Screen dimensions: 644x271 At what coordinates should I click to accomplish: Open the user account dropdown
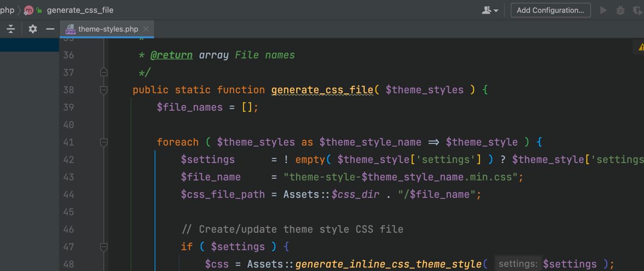click(490, 10)
